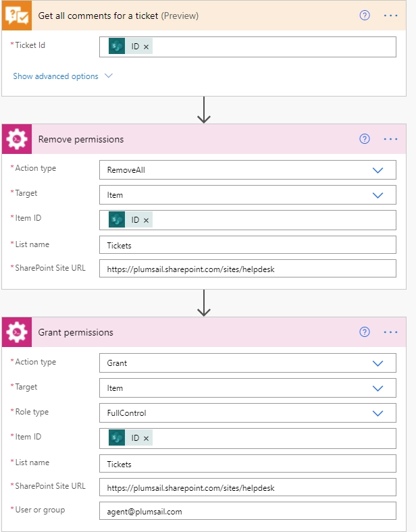Click the SharePoint ID token in Grant permissions
This screenshot has height=532, width=416.
(130, 438)
